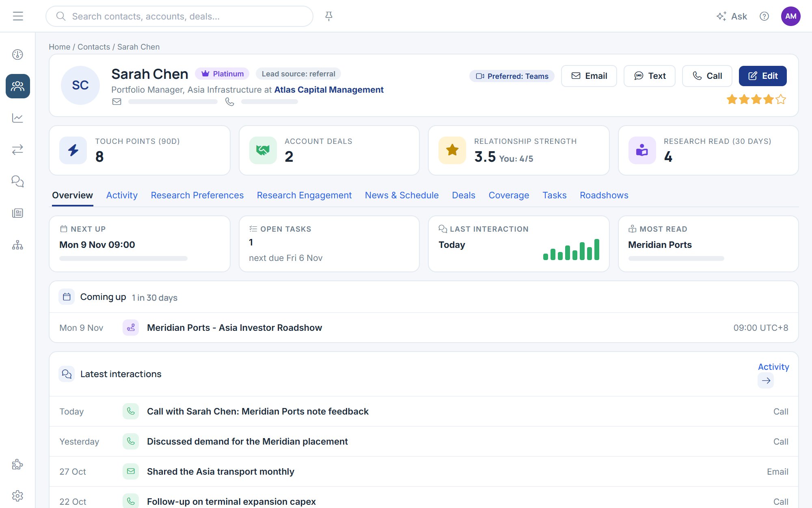Image resolution: width=812 pixels, height=508 pixels.
Task: Click the Activity arrow icon in Latest interactions
Action: pos(766,381)
